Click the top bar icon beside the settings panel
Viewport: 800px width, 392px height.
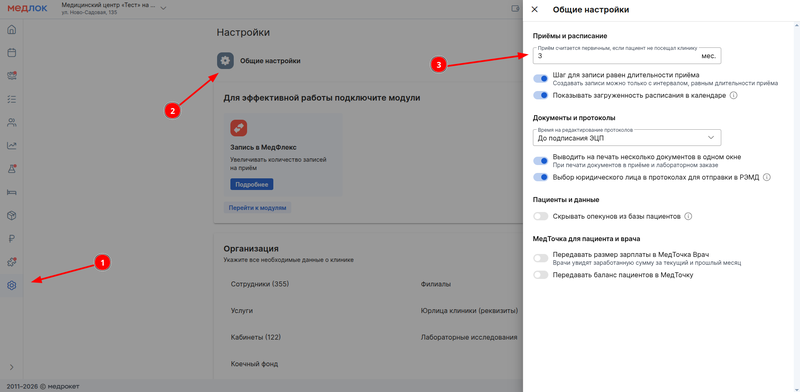tap(514, 8)
